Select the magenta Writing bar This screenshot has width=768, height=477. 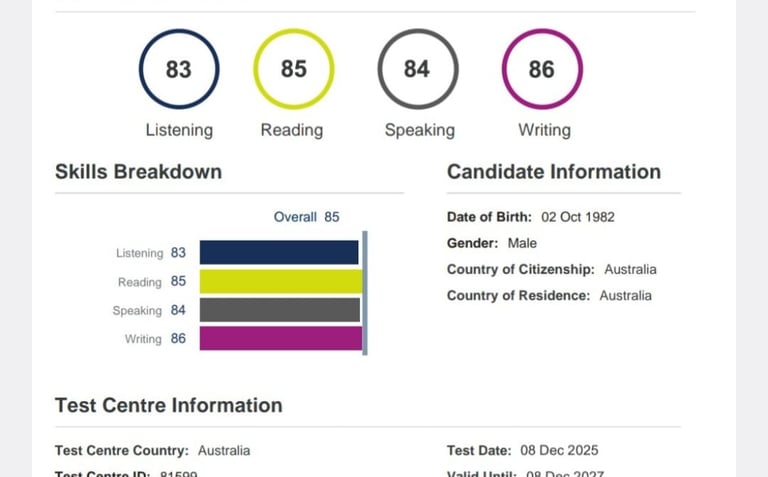click(281, 338)
